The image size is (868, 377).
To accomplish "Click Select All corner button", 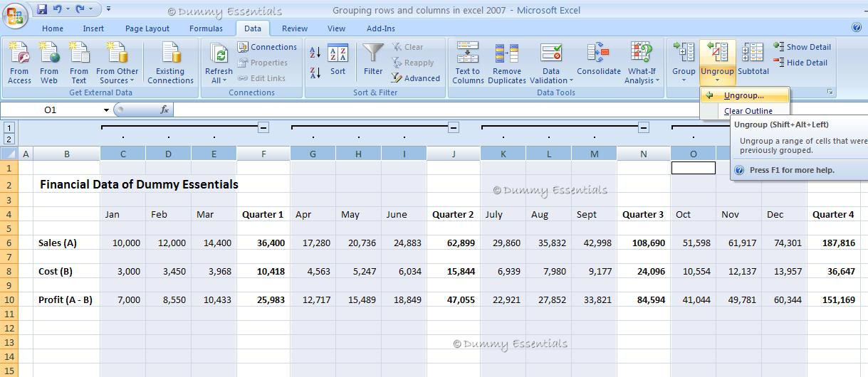I will pos(9,154).
